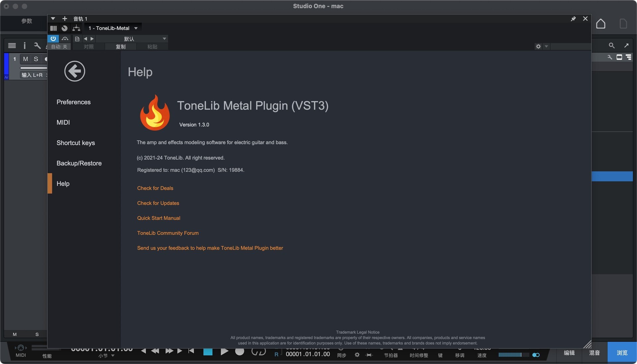Open the Backup/Restore section
This screenshot has height=364, width=637.
tap(79, 163)
